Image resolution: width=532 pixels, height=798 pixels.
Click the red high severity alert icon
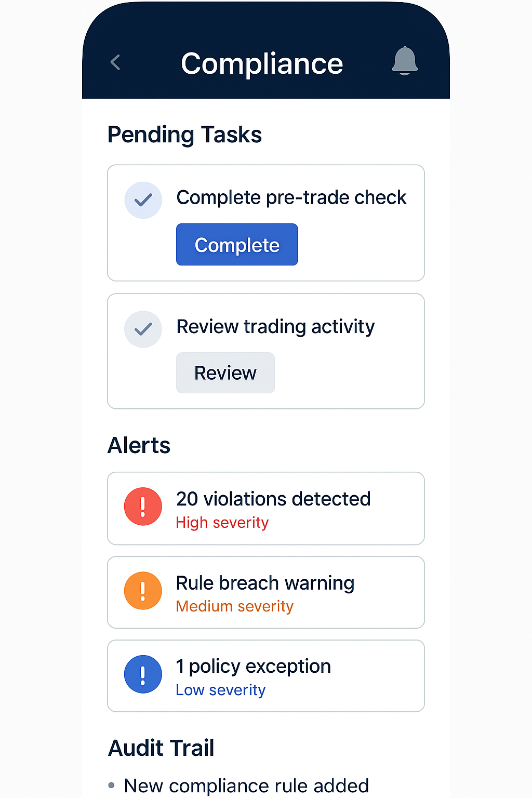(x=143, y=507)
